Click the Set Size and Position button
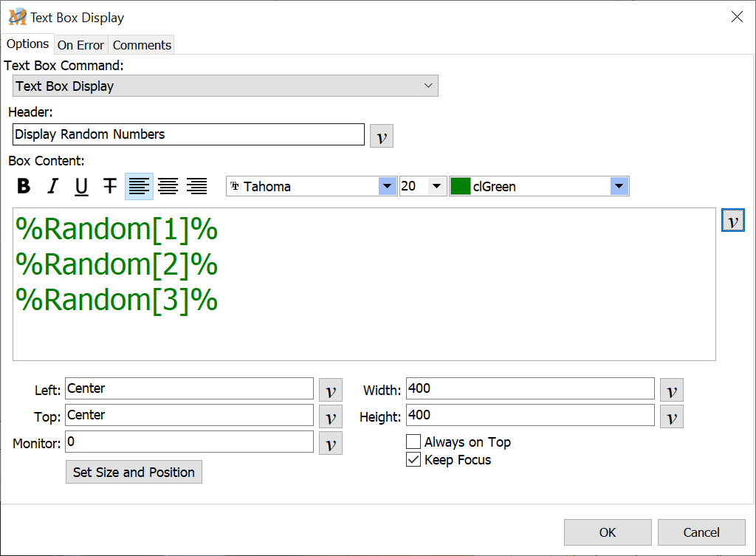 tap(134, 473)
